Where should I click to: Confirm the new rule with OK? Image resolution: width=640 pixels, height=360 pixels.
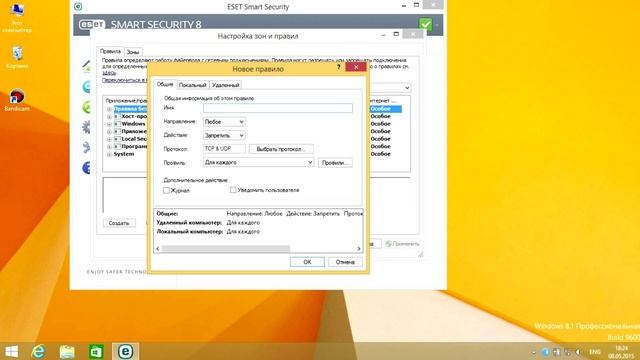[307, 262]
